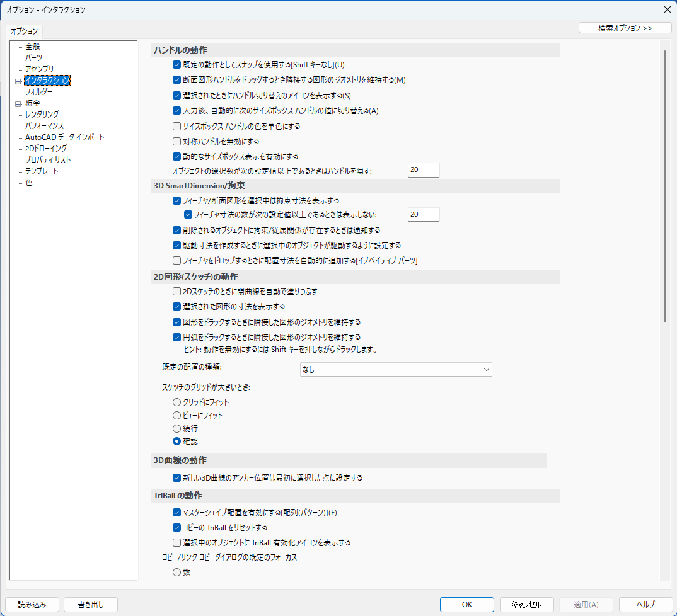Enable 対称ハンドルを無効にする checkbox
This screenshot has height=616, width=677.
(176, 142)
